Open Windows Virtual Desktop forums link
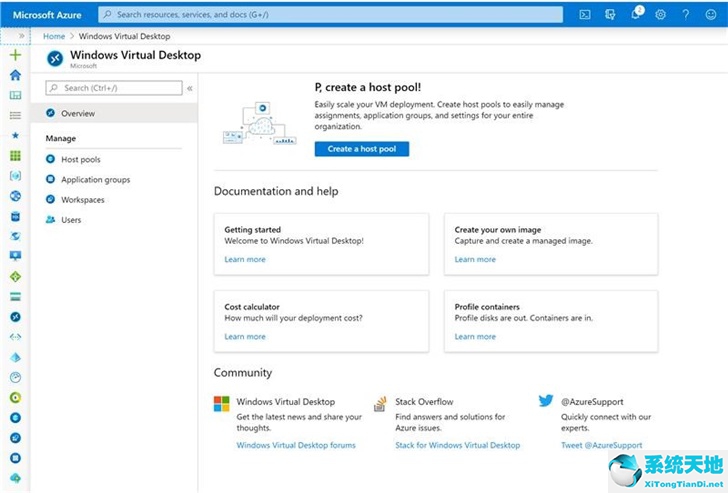Viewport: 728px width, 493px height. tap(296, 445)
